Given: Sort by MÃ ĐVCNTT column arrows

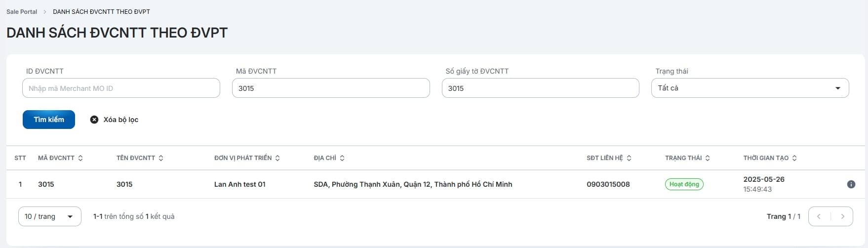Looking at the screenshot, I should point(80,158).
